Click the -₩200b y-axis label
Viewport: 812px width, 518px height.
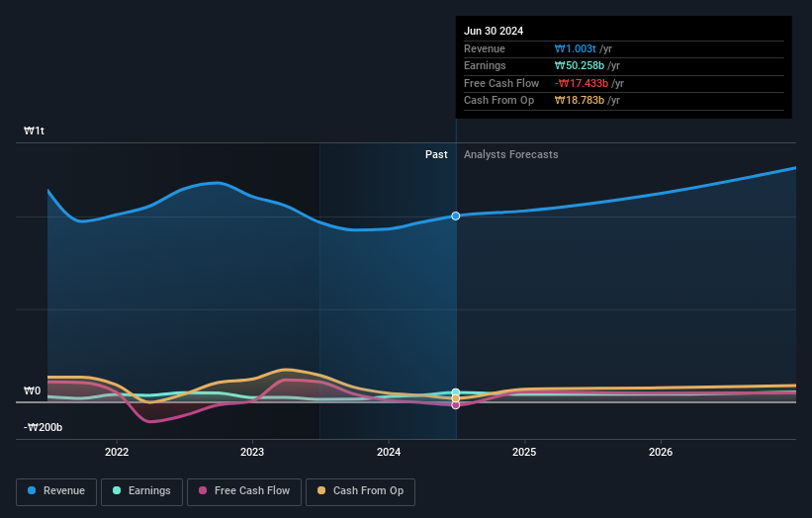pyautogui.click(x=43, y=427)
